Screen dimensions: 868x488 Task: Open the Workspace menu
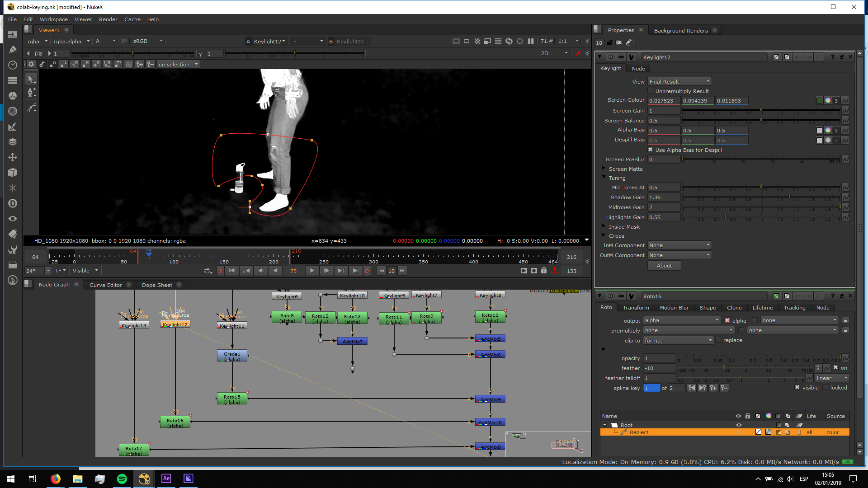click(53, 19)
